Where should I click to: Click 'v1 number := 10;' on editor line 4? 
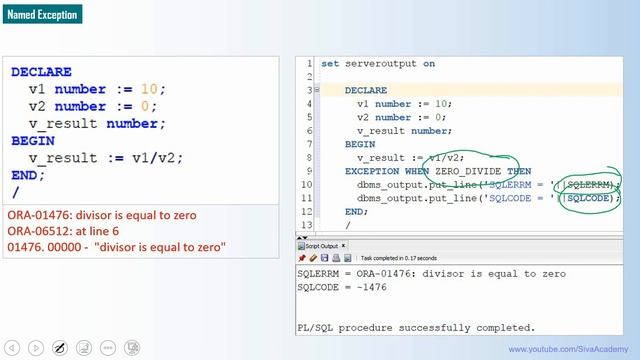[404, 104]
